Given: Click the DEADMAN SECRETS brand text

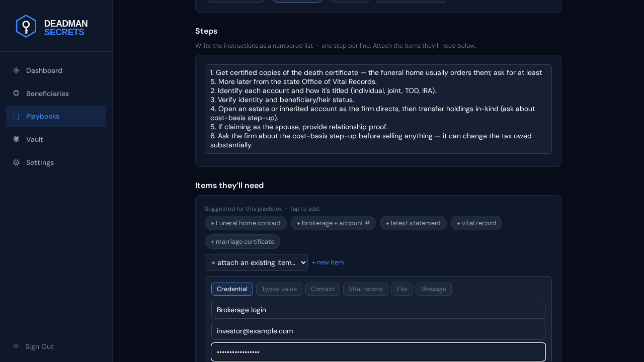Looking at the screenshot, I should click(x=66, y=28).
